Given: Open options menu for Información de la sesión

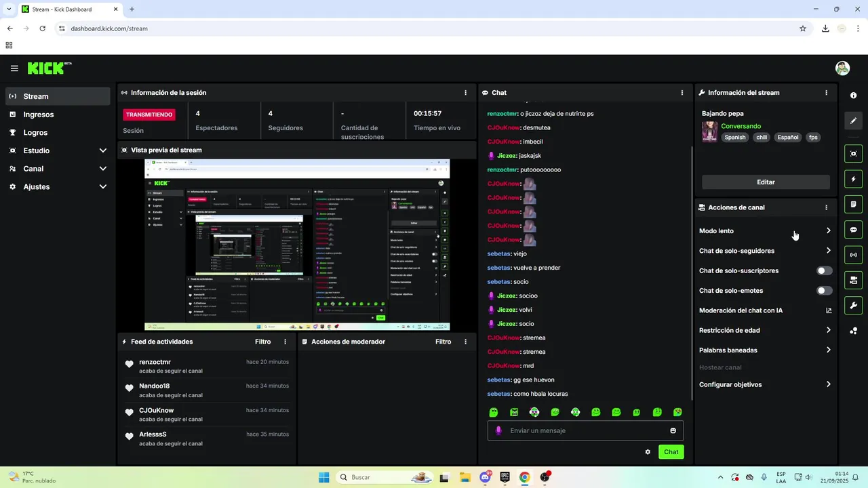Looking at the screenshot, I should [x=465, y=93].
